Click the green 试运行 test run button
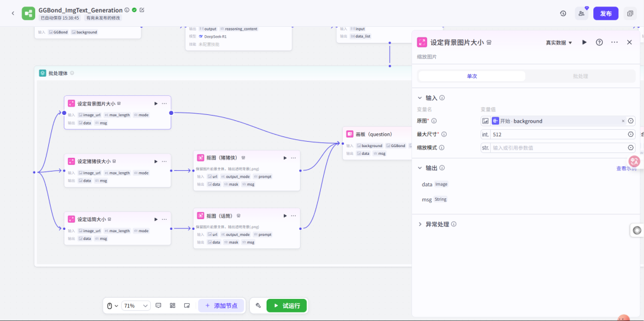Image resolution: width=644 pixels, height=321 pixels. tap(287, 306)
